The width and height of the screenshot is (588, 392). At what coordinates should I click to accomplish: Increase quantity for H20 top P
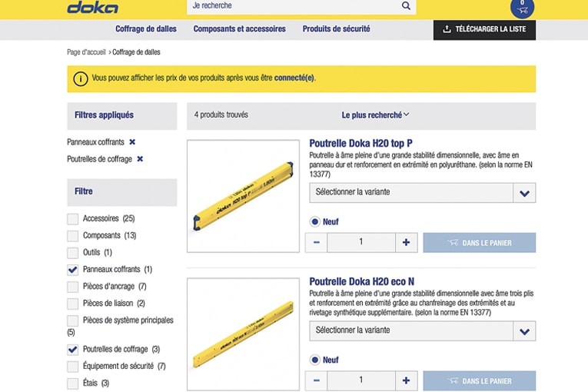(406, 242)
